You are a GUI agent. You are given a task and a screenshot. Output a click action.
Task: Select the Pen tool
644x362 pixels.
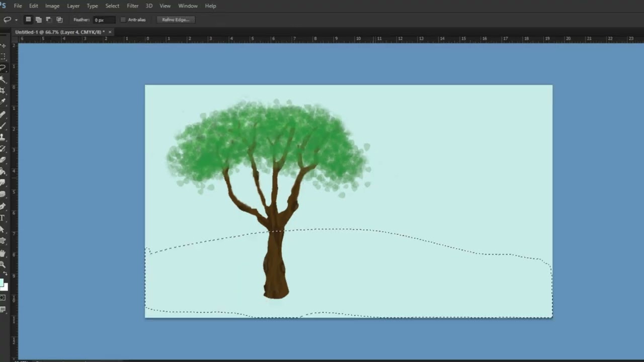[x=3, y=206]
